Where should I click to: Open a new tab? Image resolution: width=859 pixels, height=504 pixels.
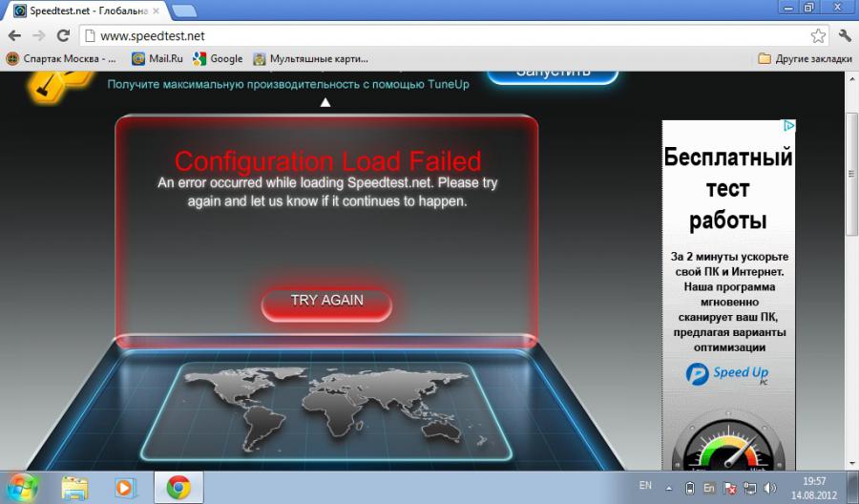click(184, 10)
